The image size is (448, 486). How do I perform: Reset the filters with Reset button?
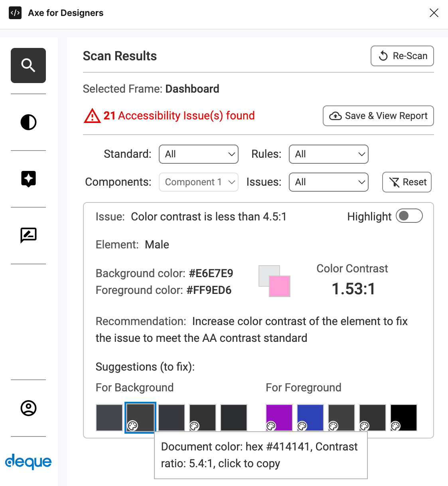point(407,182)
